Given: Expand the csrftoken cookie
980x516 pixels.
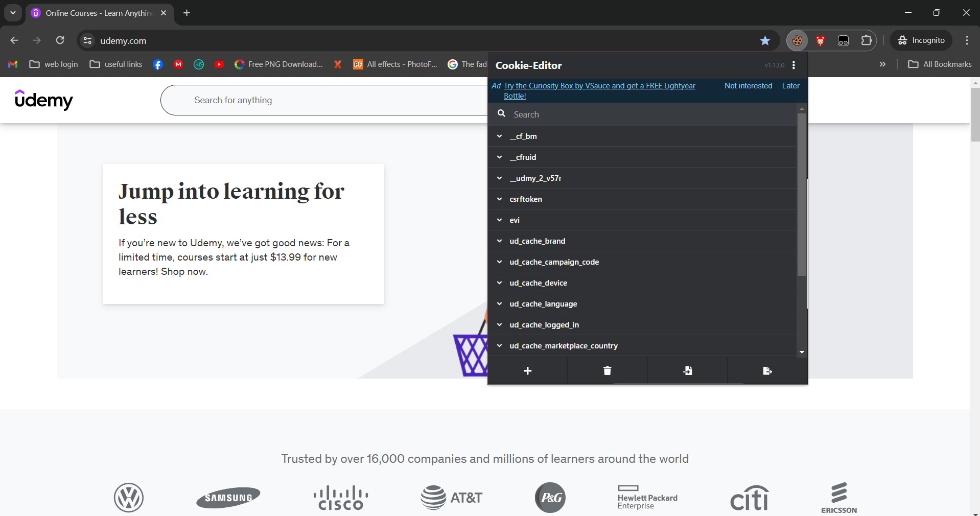Looking at the screenshot, I should point(642,199).
